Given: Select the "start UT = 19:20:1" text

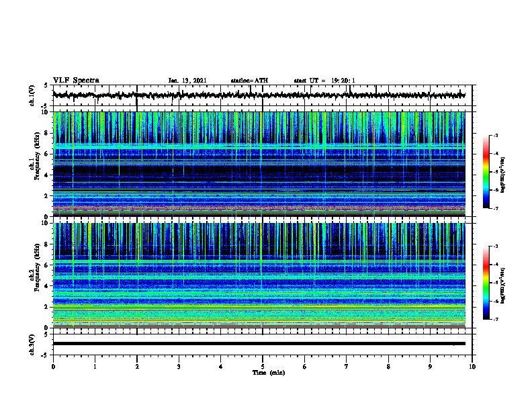Looking at the screenshot, I should (x=324, y=81).
